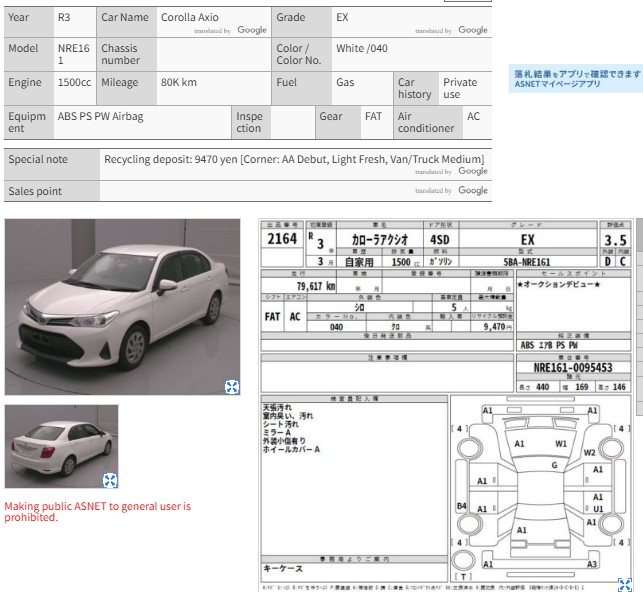This screenshot has height=592, width=643.
Task: Select the 'Corolla Axio' car name text
Action: [x=189, y=17]
